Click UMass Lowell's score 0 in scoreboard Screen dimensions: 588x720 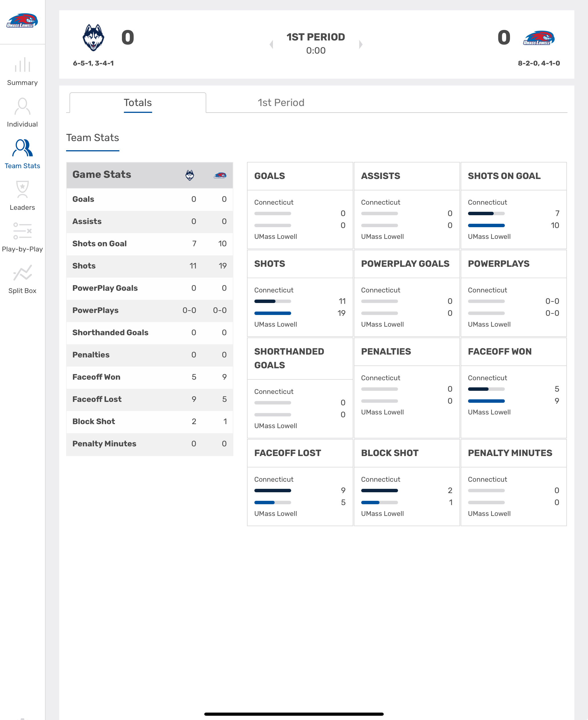click(504, 38)
